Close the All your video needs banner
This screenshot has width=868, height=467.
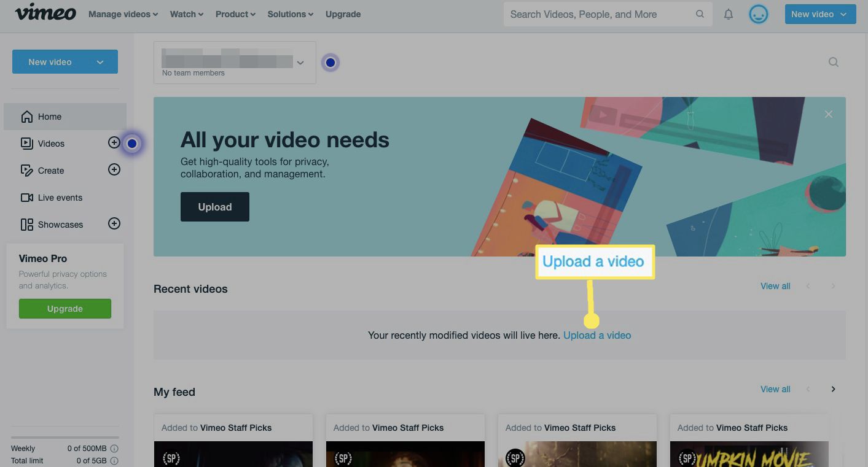(829, 114)
